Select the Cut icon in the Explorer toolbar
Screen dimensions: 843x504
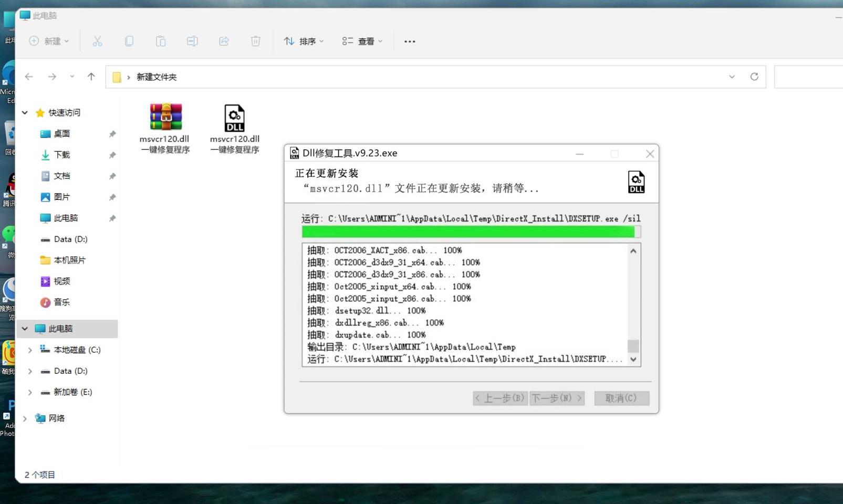pyautogui.click(x=98, y=41)
